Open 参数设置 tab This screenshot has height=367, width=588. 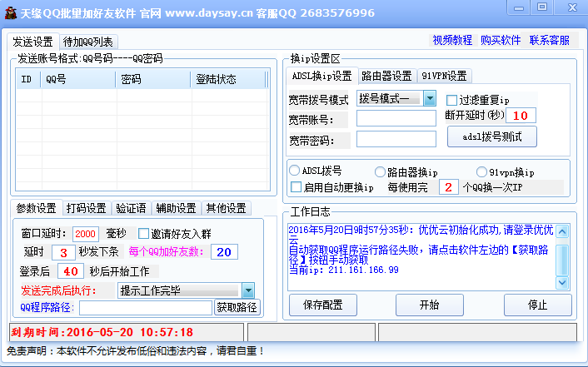point(37,208)
